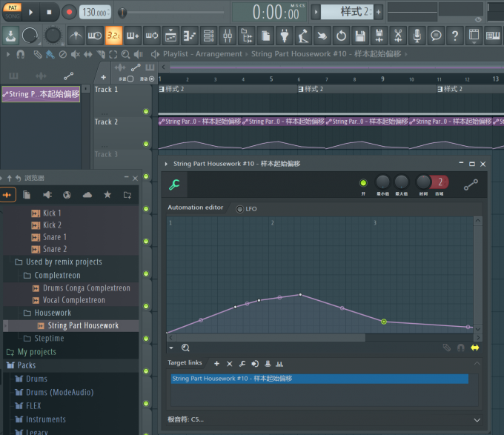Toggle the loop recording icon in the toolbar
The image size is (504, 435).
coord(151,36)
